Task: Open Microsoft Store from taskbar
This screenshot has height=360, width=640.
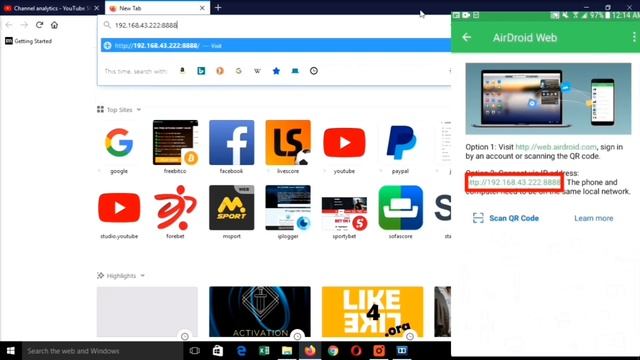Action: [218, 351]
